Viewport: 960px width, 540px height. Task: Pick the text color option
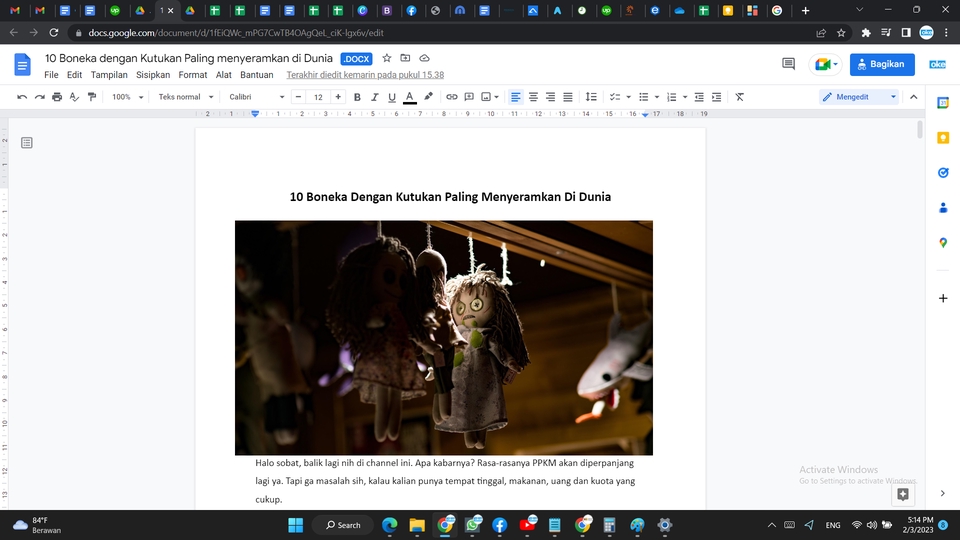click(x=409, y=97)
